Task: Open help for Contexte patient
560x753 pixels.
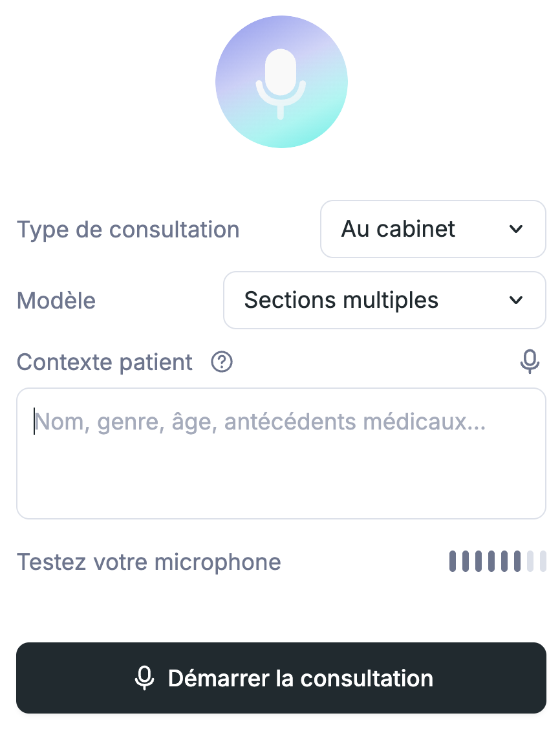Action: (x=222, y=362)
